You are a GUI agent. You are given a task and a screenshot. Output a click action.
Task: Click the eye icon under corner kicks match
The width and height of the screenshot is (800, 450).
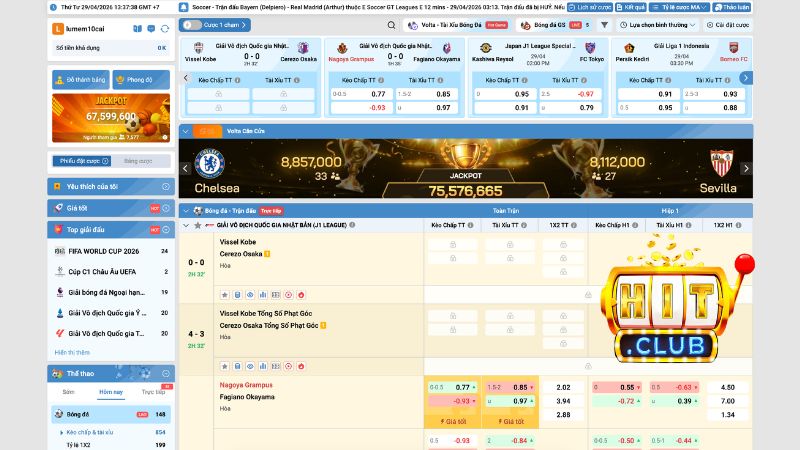pyautogui.click(x=250, y=366)
